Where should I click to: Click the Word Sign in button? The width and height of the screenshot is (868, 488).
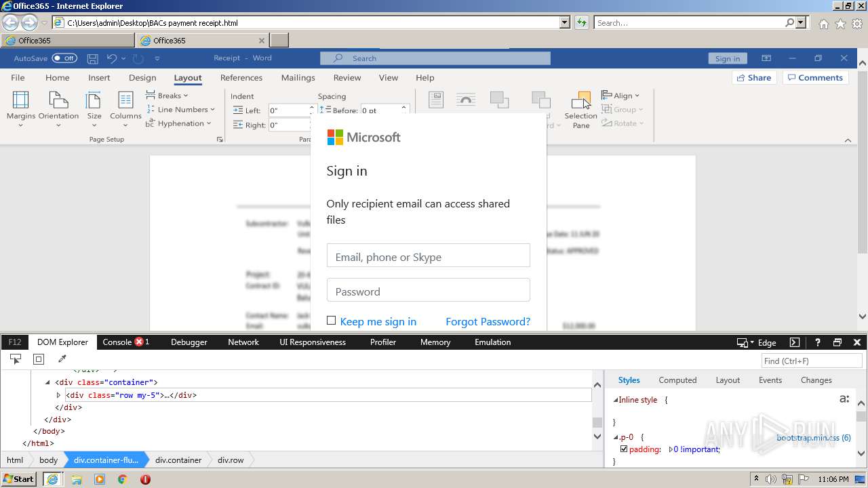point(728,58)
